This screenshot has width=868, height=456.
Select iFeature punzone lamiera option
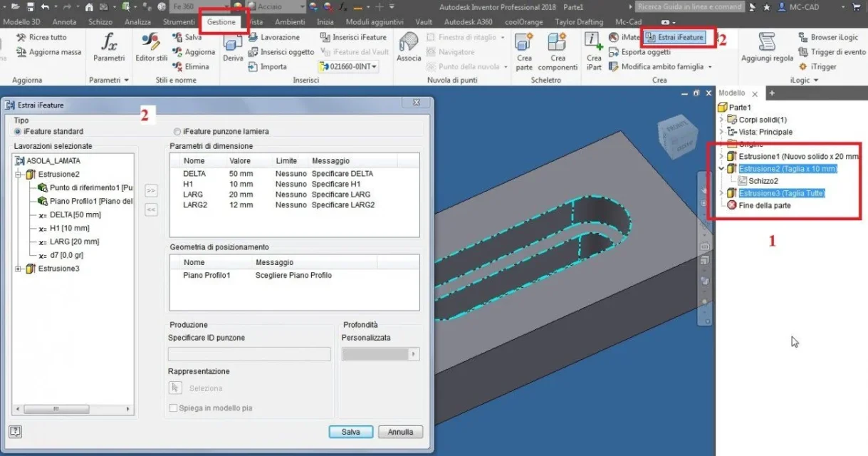click(221, 132)
